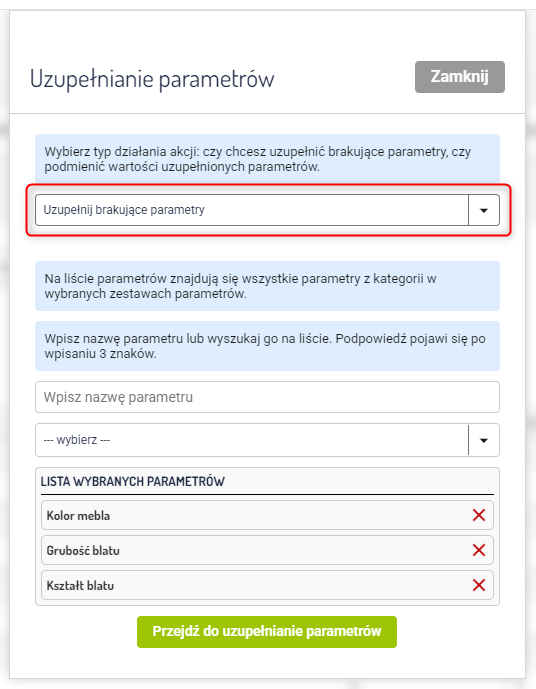The height and width of the screenshot is (689, 536).
Task: Remove Kształt blatu with its red X
Action: coord(478,585)
